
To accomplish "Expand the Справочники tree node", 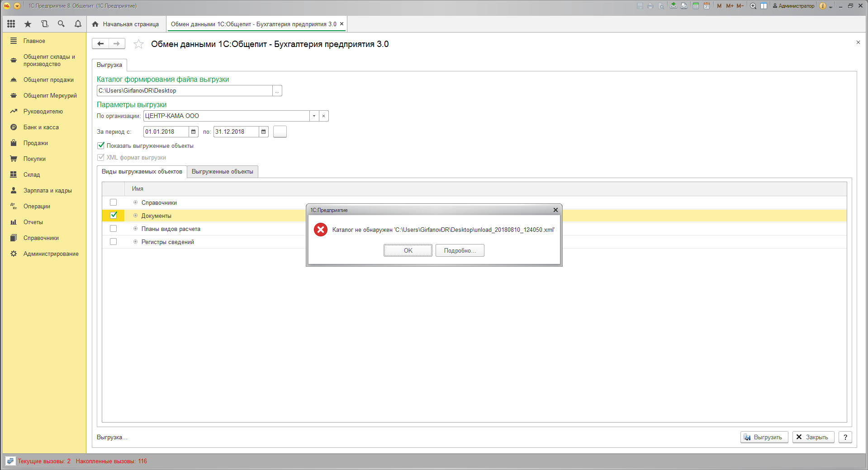I will (135, 202).
